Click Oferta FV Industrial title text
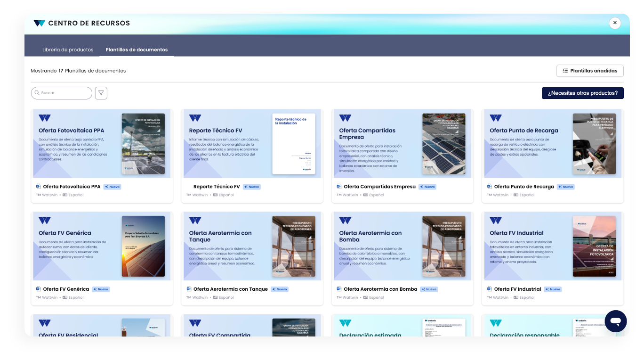The height and width of the screenshot is (361, 644). pos(518,289)
